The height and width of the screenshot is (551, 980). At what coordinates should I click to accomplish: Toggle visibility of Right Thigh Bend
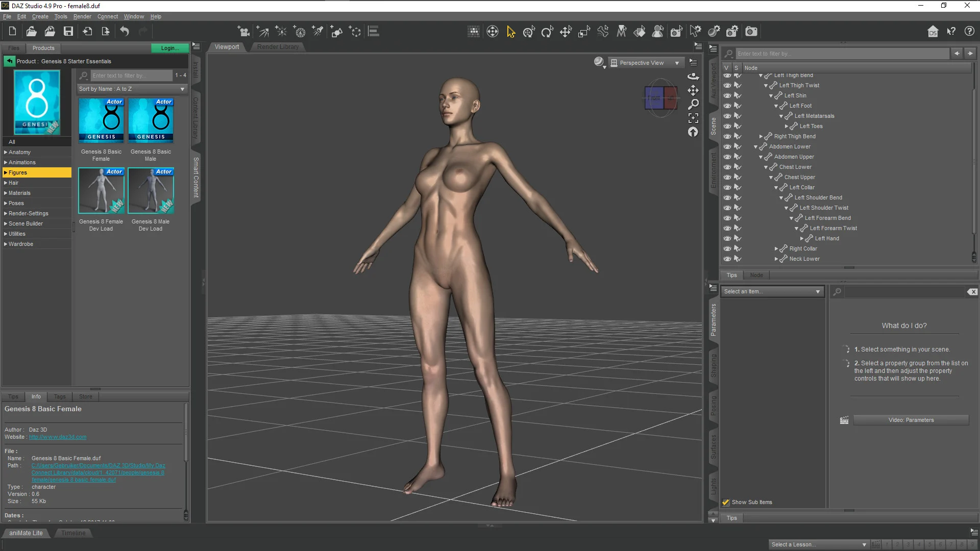click(x=727, y=136)
